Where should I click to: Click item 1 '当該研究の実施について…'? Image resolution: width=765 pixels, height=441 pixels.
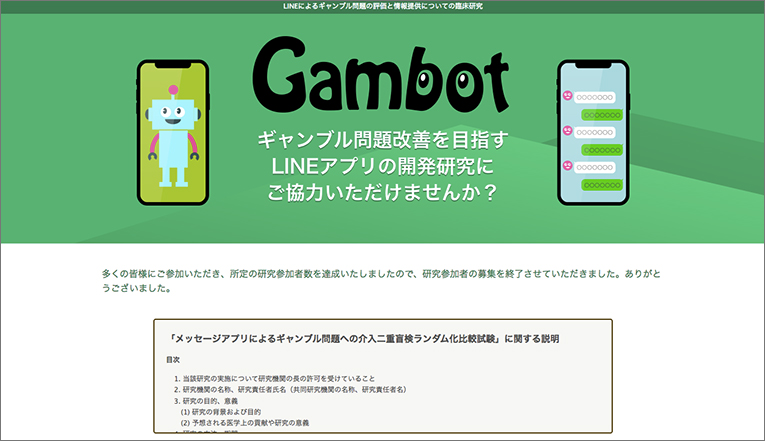point(275,379)
